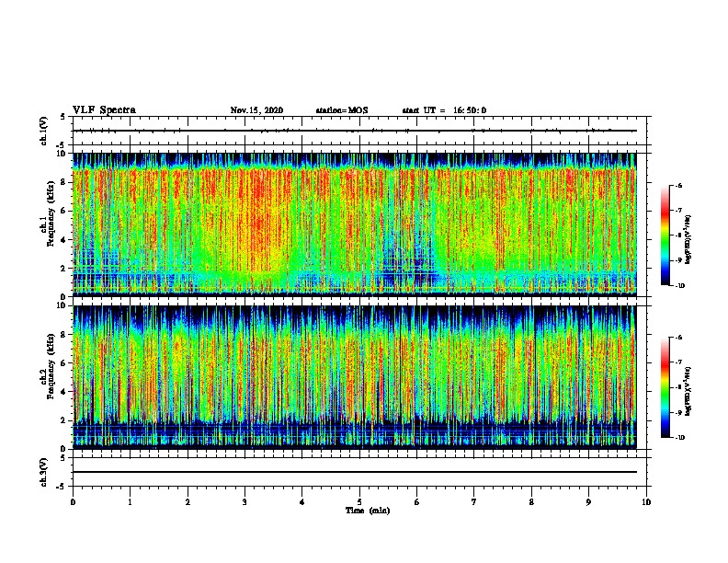
Task: Click the "6" kHz tick on ch.2 frequency axis
Action: pos(64,362)
